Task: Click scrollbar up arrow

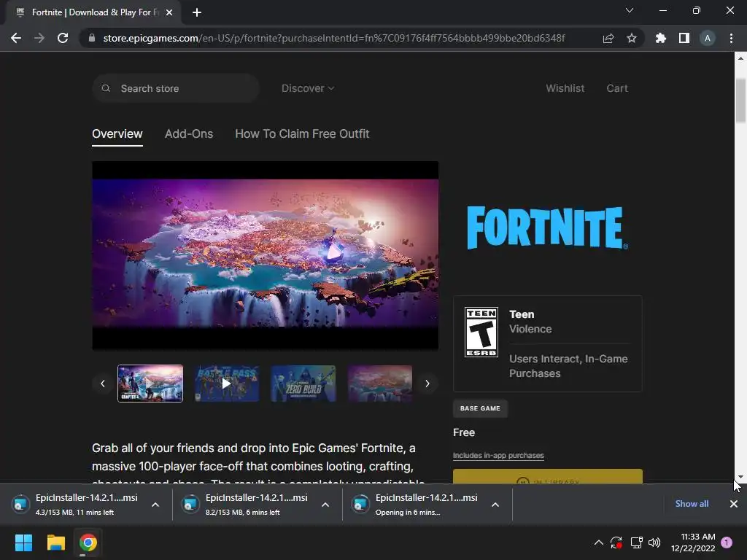Action: [x=740, y=58]
